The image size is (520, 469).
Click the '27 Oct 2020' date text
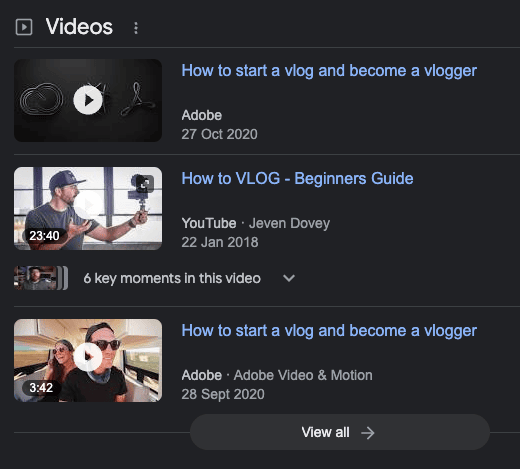click(219, 134)
